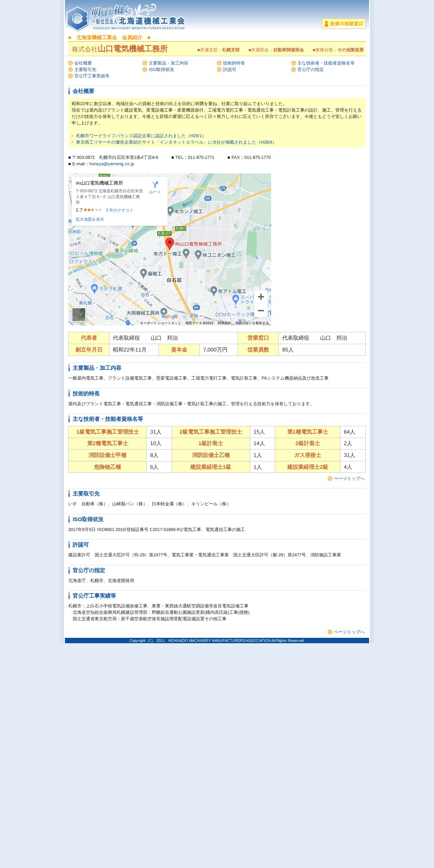
Task: Click the copyright footer text
Action: click(x=217, y=641)
